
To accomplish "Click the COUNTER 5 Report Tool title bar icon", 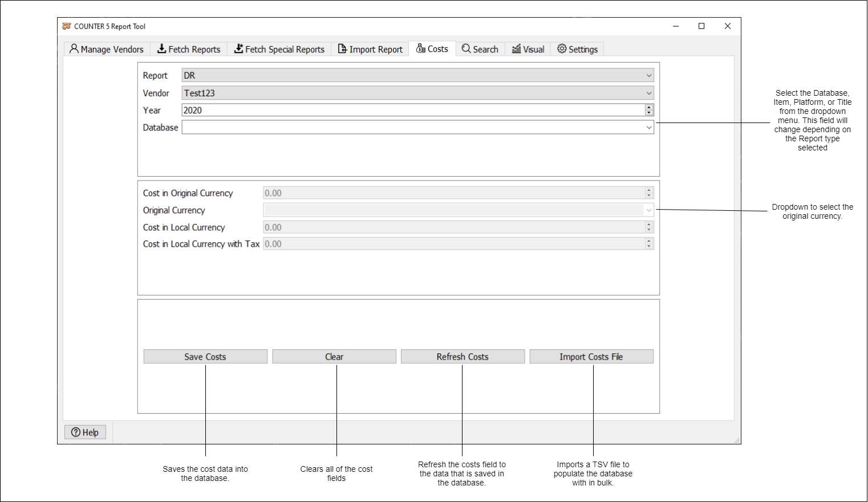I will pyautogui.click(x=67, y=26).
